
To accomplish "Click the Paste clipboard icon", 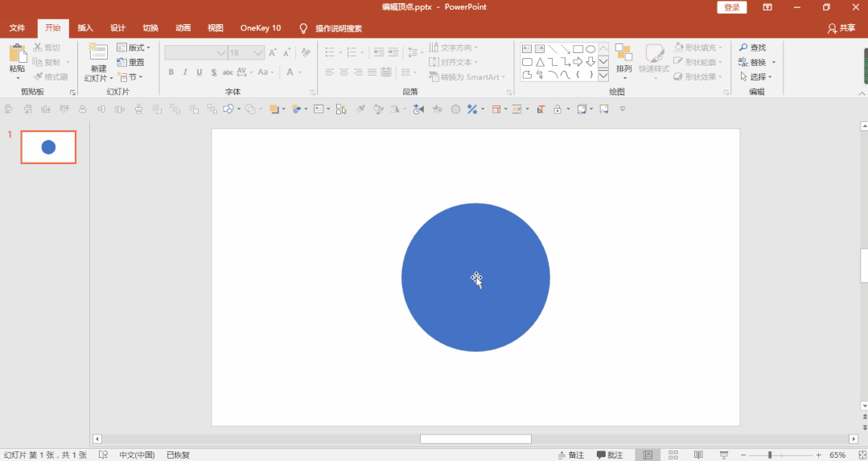I will 17,54.
